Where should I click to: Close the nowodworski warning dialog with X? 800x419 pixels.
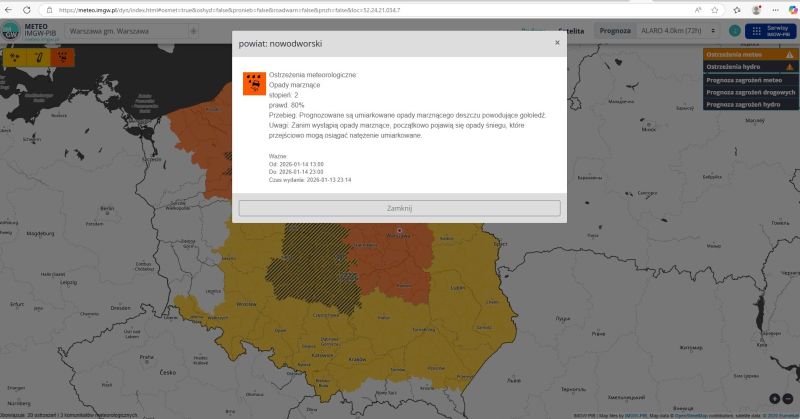(557, 43)
